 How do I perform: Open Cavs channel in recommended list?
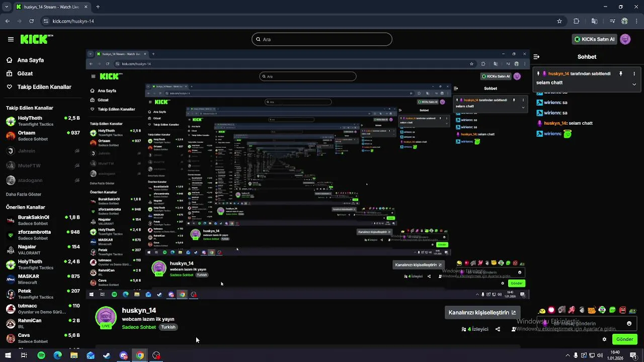pyautogui.click(x=43, y=338)
